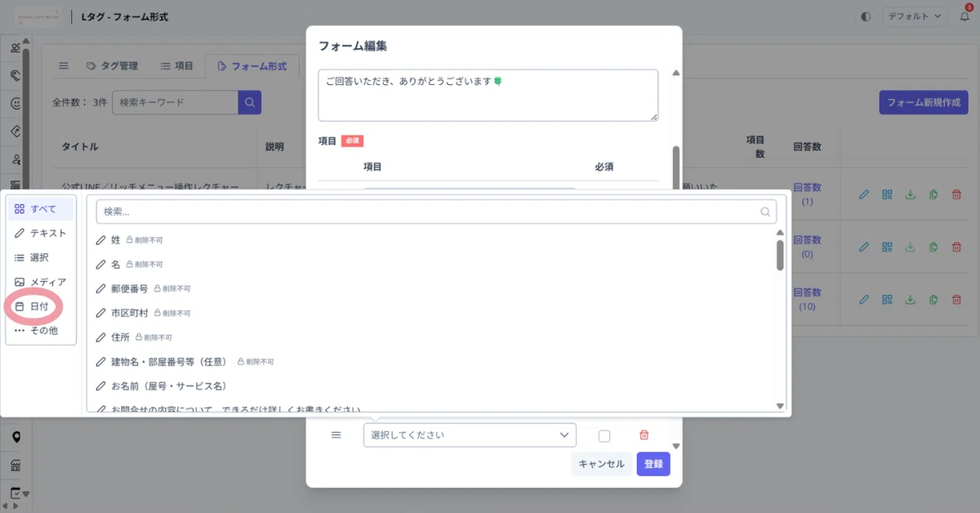The height and width of the screenshot is (513, 980).
Task: Click フォーム新規作成 button
Action: pyautogui.click(x=923, y=102)
